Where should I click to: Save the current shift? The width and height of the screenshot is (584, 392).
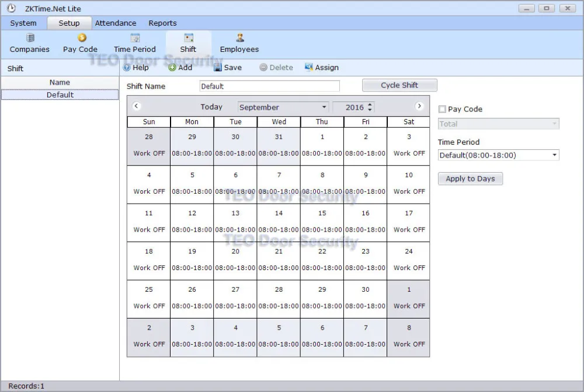click(228, 67)
